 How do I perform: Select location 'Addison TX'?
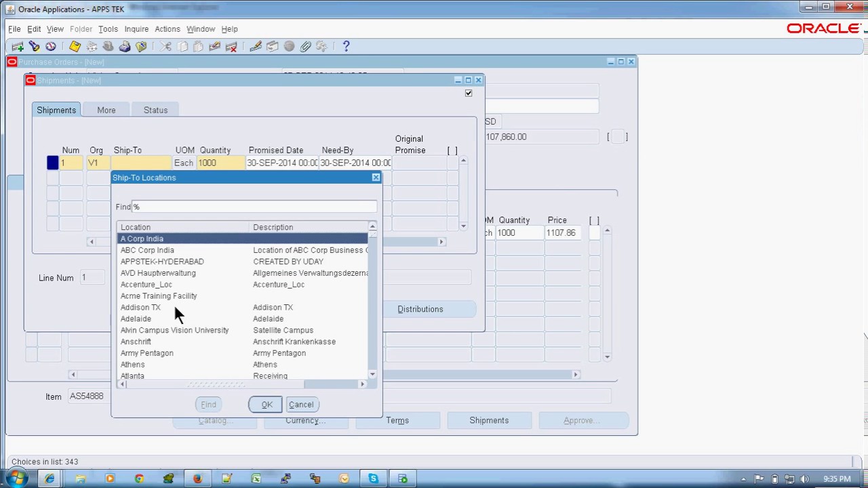coord(140,308)
